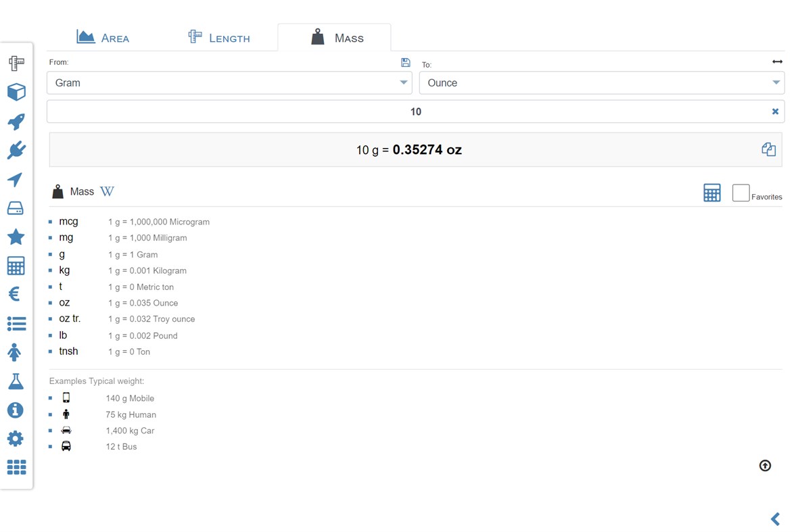
Task: Open the star favorites sidebar icon
Action: click(16, 237)
